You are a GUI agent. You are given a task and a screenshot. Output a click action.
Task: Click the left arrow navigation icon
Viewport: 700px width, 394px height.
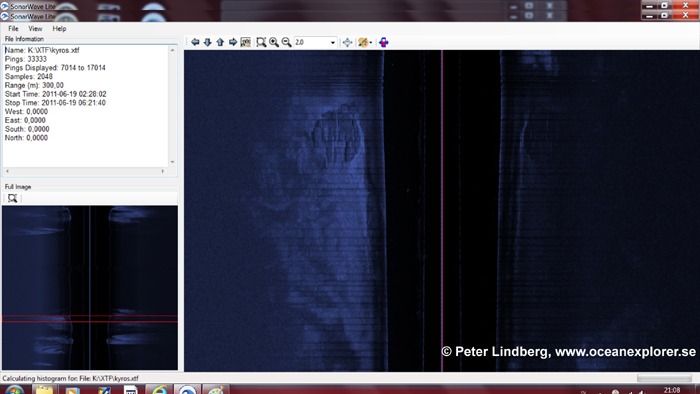pos(195,42)
